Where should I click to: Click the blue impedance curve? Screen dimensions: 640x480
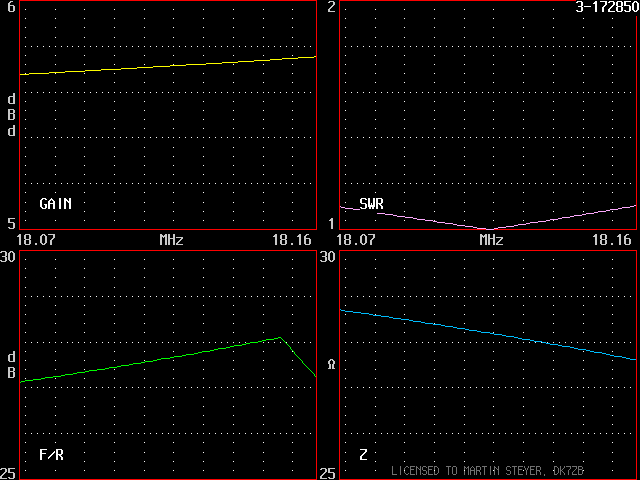488,334
